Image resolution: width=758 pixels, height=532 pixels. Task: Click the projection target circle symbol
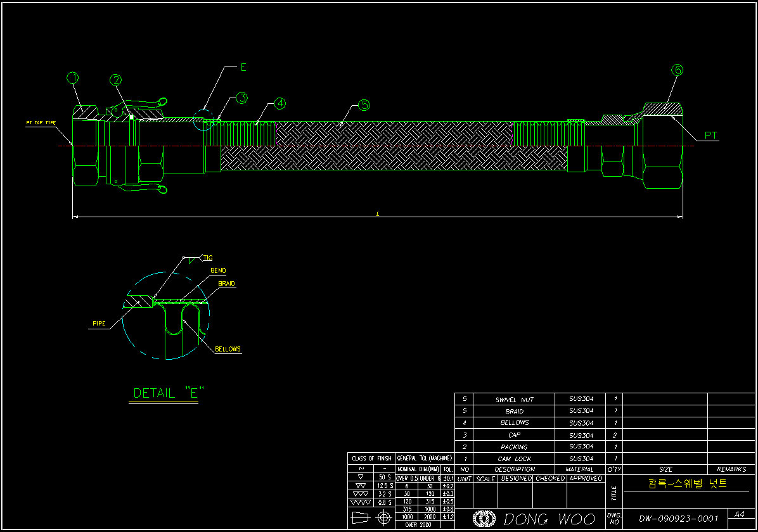coord(384,518)
